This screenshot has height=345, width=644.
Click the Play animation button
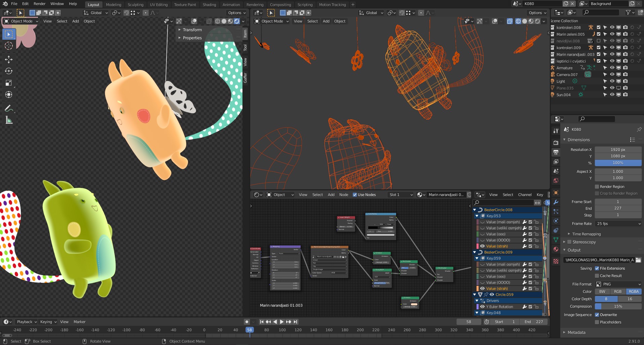[x=282, y=322]
